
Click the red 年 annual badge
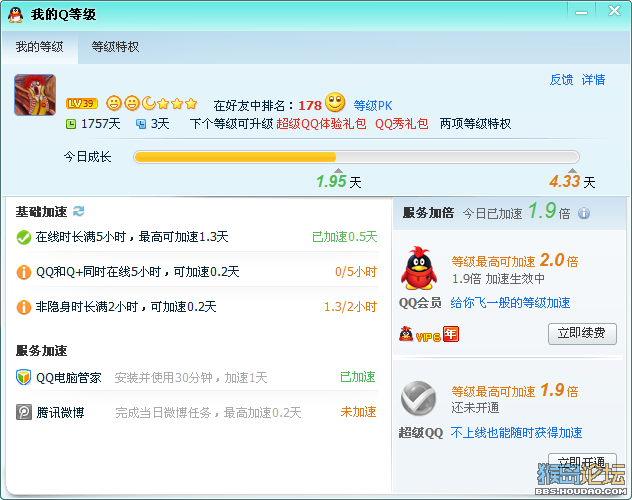coord(451,334)
